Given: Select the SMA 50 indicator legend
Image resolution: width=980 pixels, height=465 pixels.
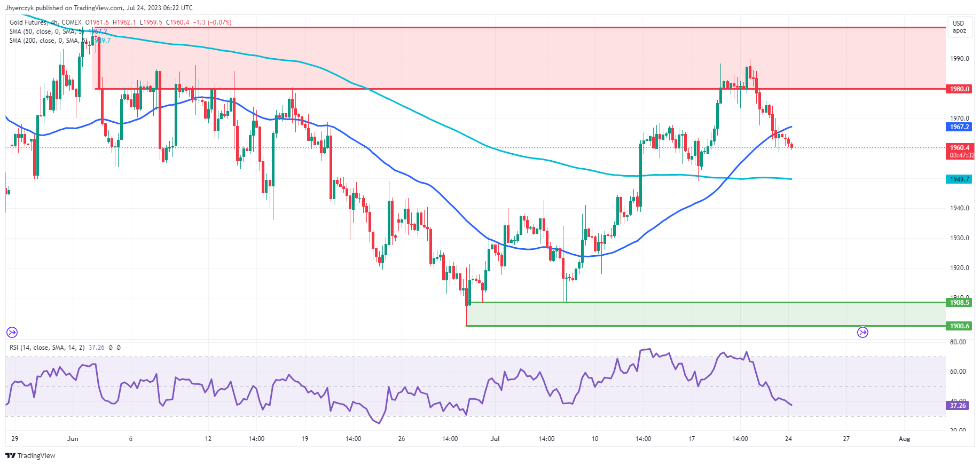Looking at the screenshot, I should tap(46, 31).
